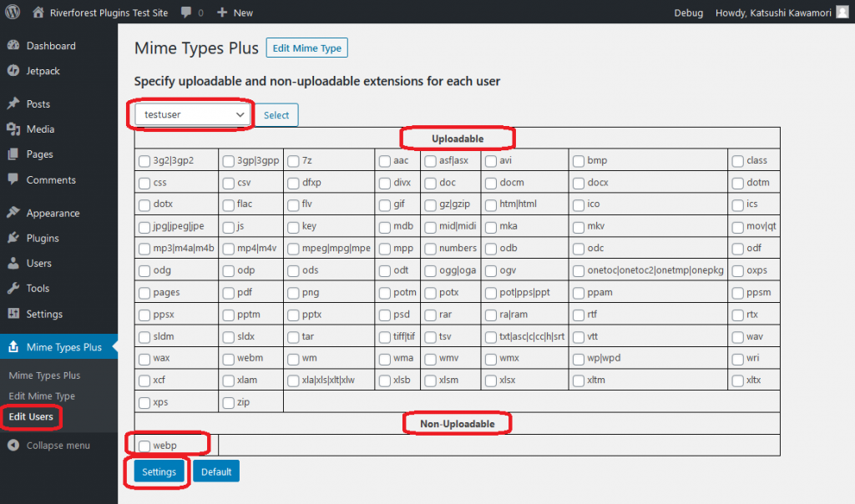Check the pdf extension checkbox
The height and width of the screenshot is (504, 855).
click(229, 293)
